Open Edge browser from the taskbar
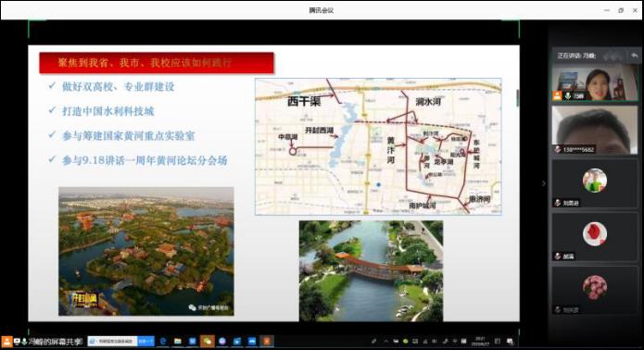Viewport: 644px width, 350px height. click(x=163, y=341)
